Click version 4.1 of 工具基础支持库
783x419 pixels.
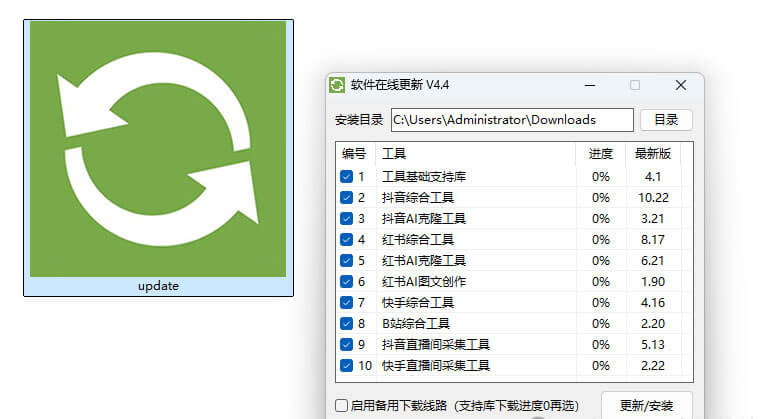pyautogui.click(x=653, y=177)
